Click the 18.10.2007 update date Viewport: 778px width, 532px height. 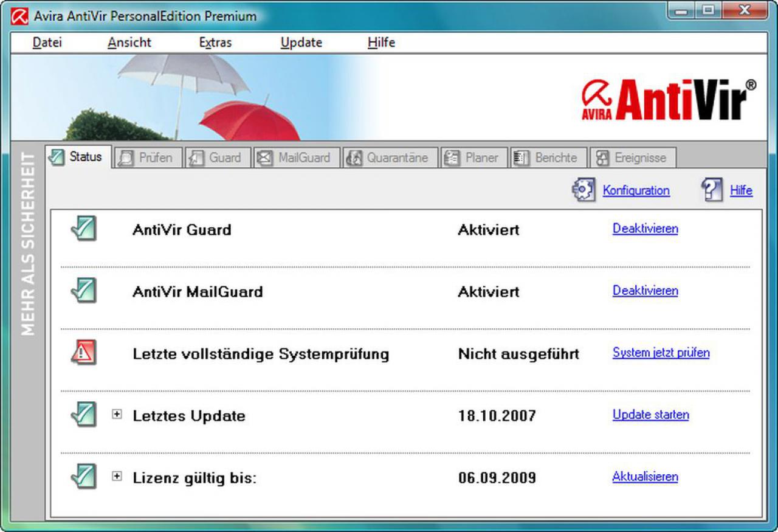point(497,416)
